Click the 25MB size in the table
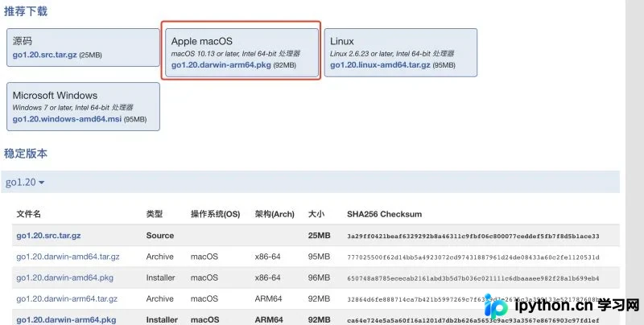 (319, 236)
